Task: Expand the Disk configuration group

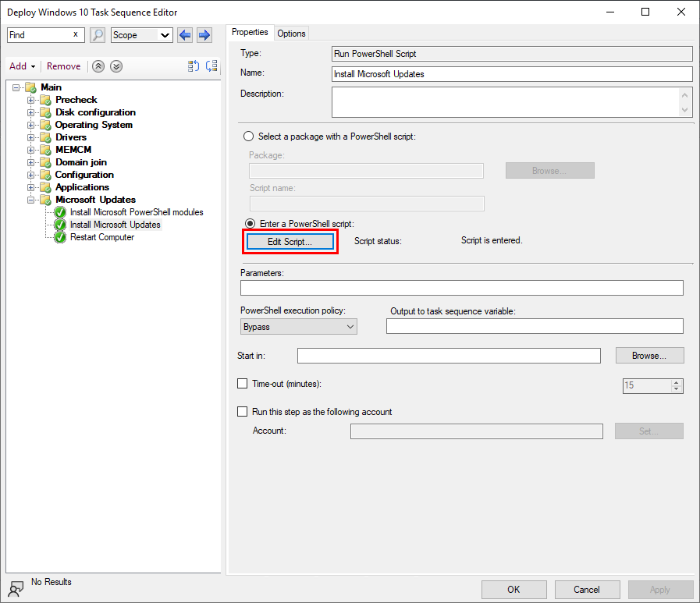Action: 30,112
